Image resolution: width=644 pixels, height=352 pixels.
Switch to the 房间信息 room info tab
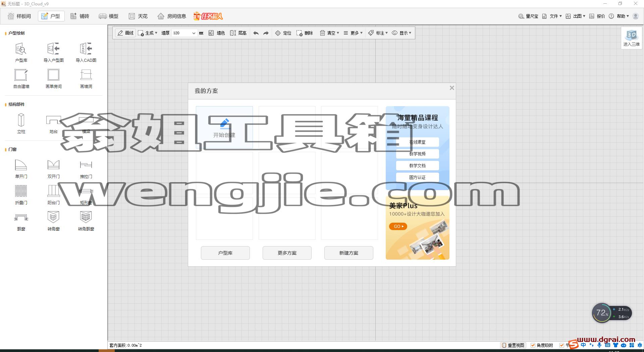pos(172,16)
